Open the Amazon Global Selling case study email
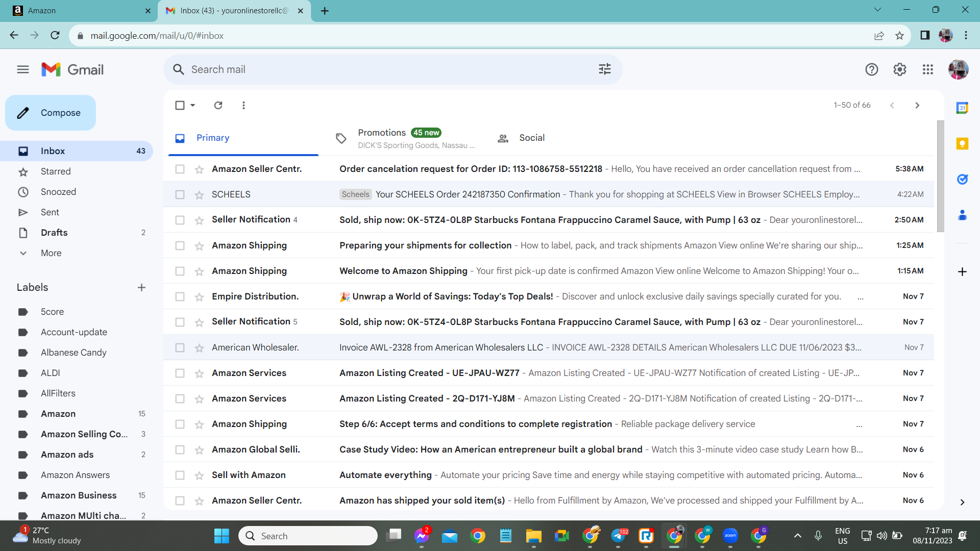This screenshot has height=551, width=980. point(549,449)
